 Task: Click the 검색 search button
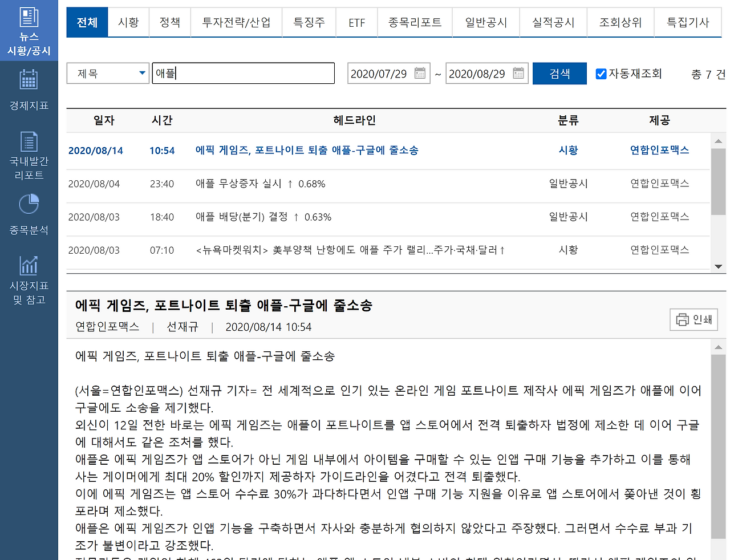click(559, 74)
